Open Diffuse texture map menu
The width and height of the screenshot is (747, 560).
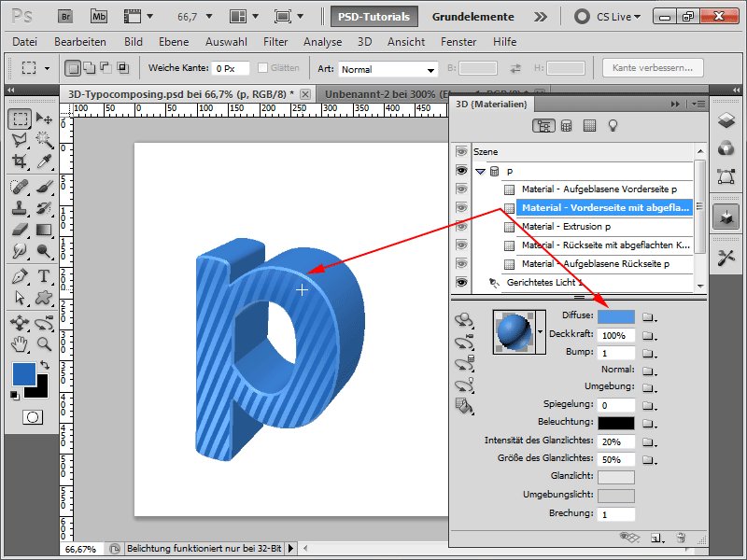(649, 317)
